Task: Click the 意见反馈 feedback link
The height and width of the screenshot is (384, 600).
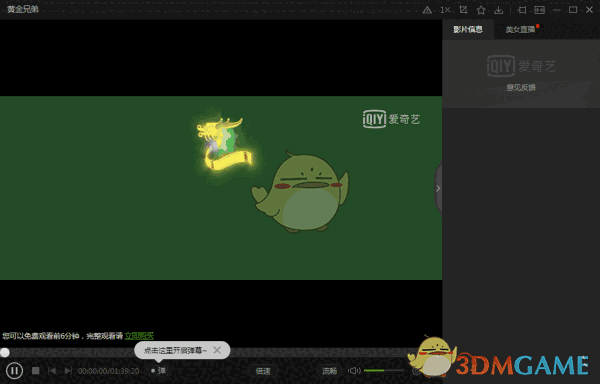Action: click(521, 88)
